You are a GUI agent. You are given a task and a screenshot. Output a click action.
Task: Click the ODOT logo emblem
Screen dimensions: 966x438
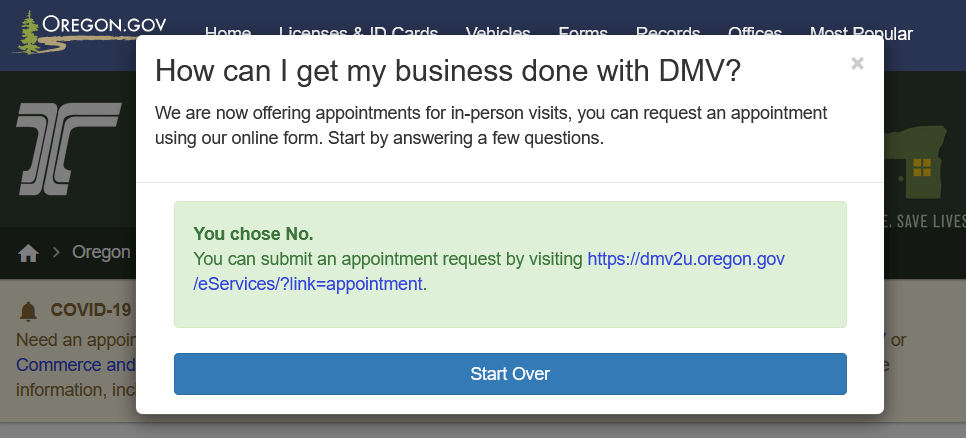pos(67,148)
